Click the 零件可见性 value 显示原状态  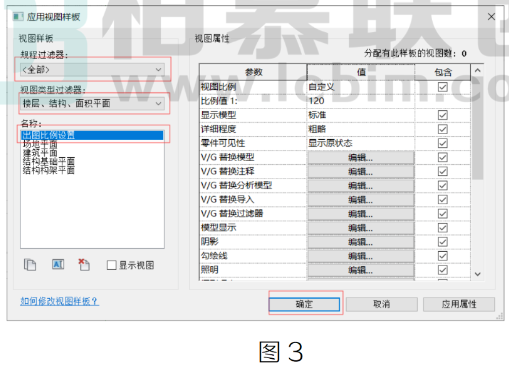(x=361, y=143)
